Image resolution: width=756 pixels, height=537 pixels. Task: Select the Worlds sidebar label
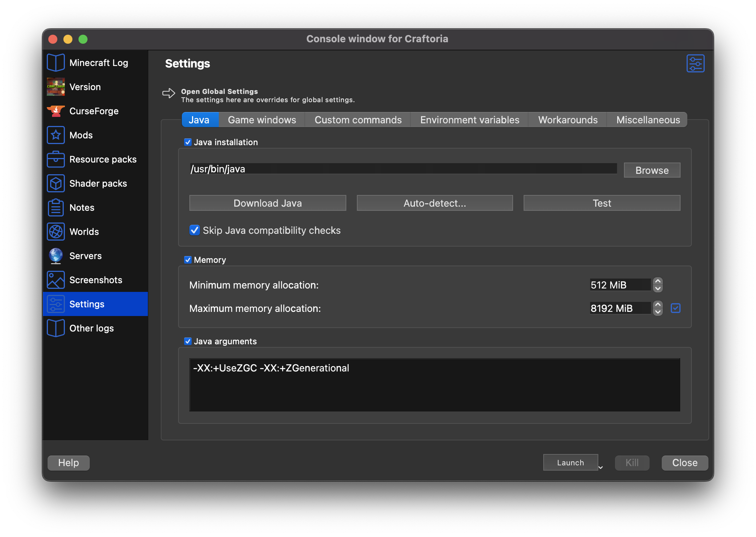84,232
